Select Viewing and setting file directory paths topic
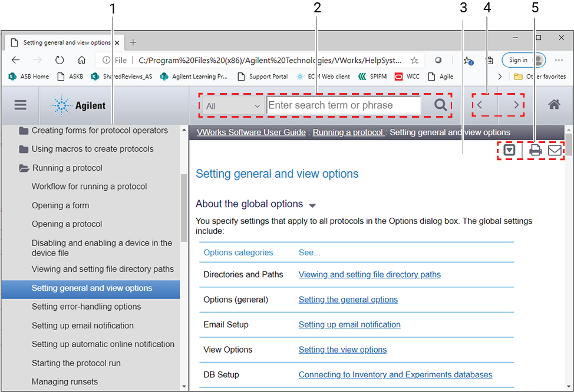Viewport: 574px width, 392px height. [x=103, y=269]
